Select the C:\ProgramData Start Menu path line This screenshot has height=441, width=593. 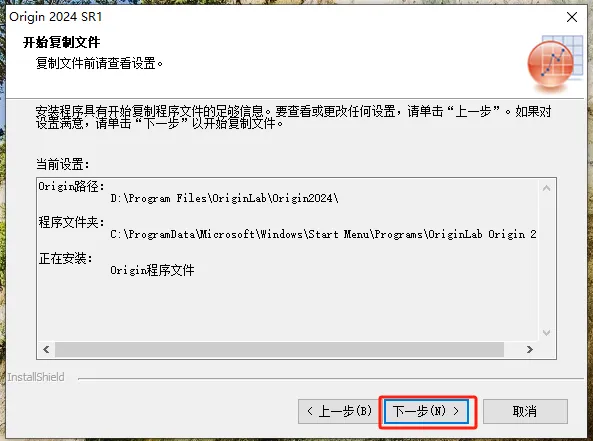pos(323,234)
